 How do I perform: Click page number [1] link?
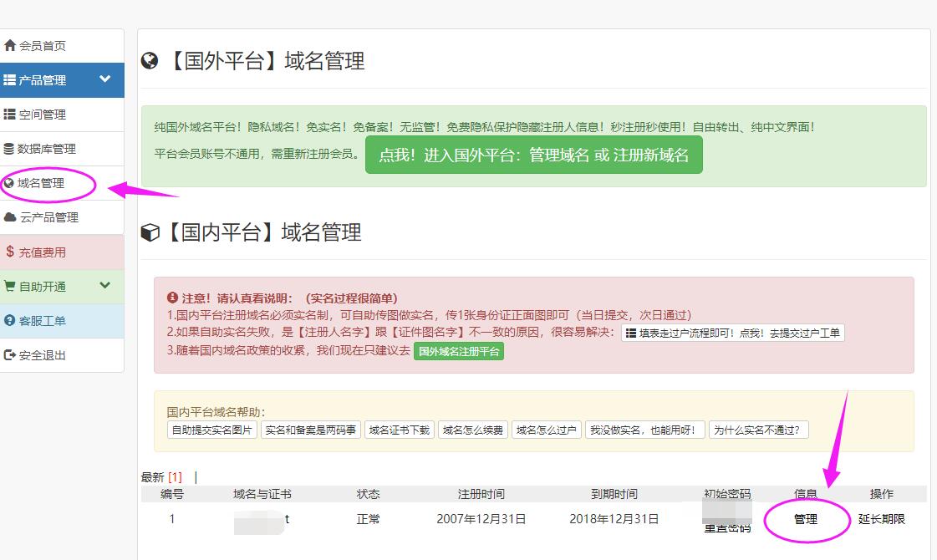[x=175, y=477]
